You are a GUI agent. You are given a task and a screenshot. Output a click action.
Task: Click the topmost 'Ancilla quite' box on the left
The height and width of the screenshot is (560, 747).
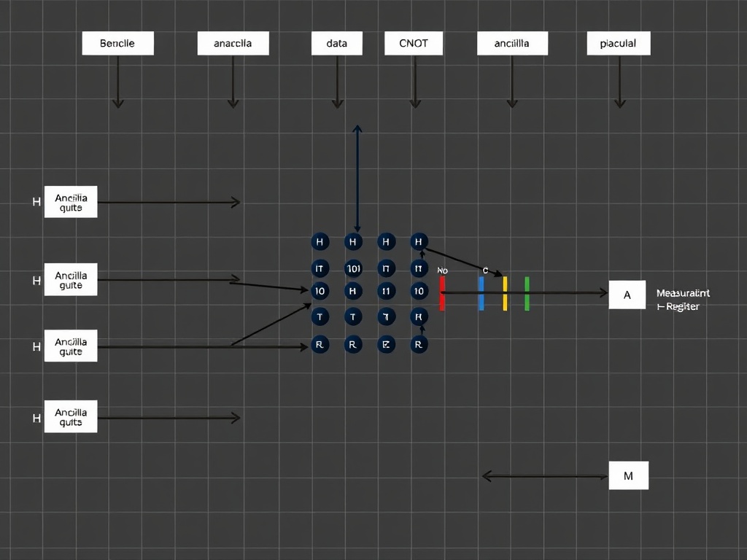coord(71,203)
